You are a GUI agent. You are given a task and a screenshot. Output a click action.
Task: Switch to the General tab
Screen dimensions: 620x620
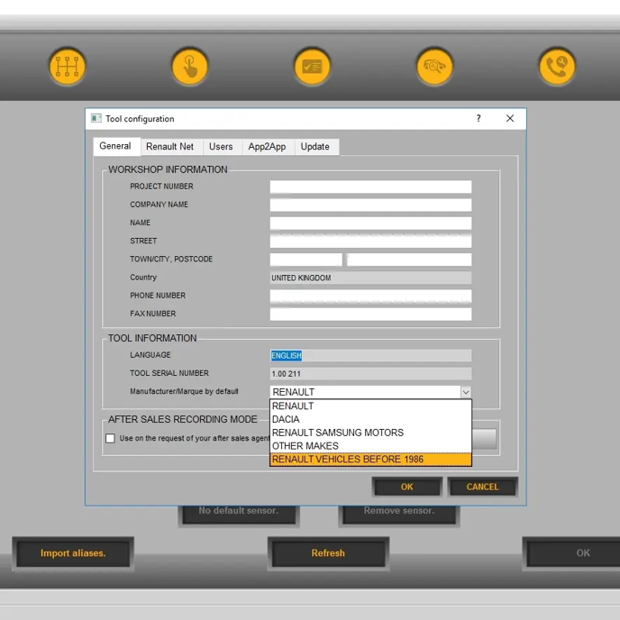tap(115, 146)
